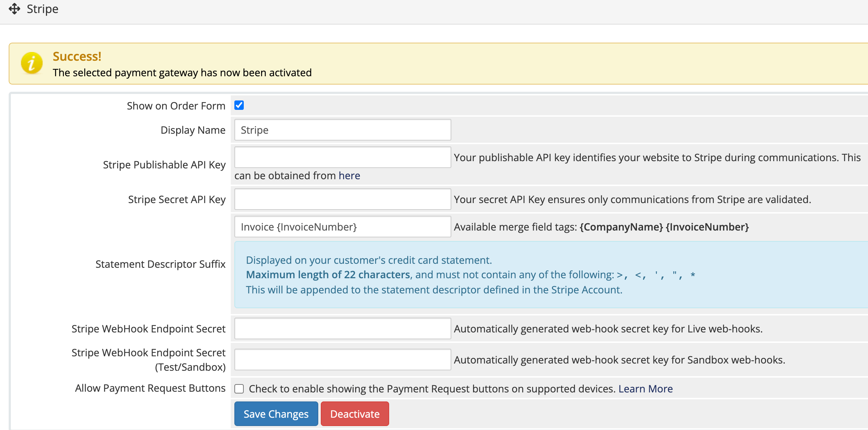The height and width of the screenshot is (430, 868).
Task: Click the red Deactivate button
Action: (x=355, y=414)
